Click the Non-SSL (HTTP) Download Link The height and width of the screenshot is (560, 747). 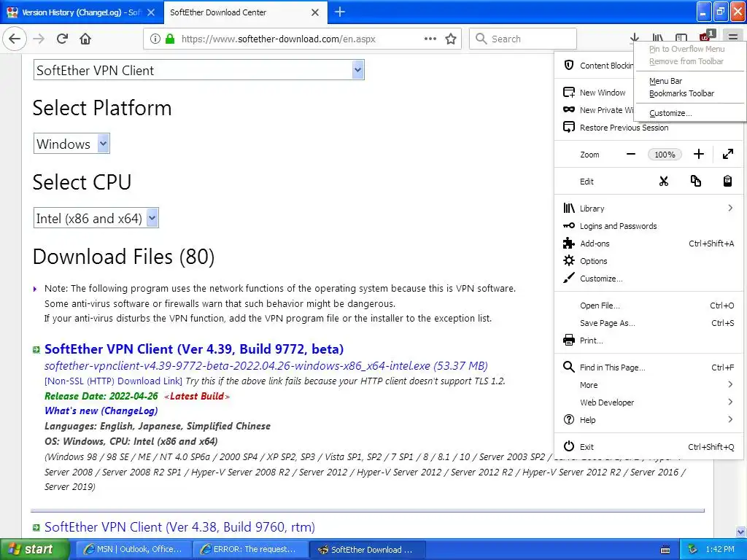[x=113, y=381]
